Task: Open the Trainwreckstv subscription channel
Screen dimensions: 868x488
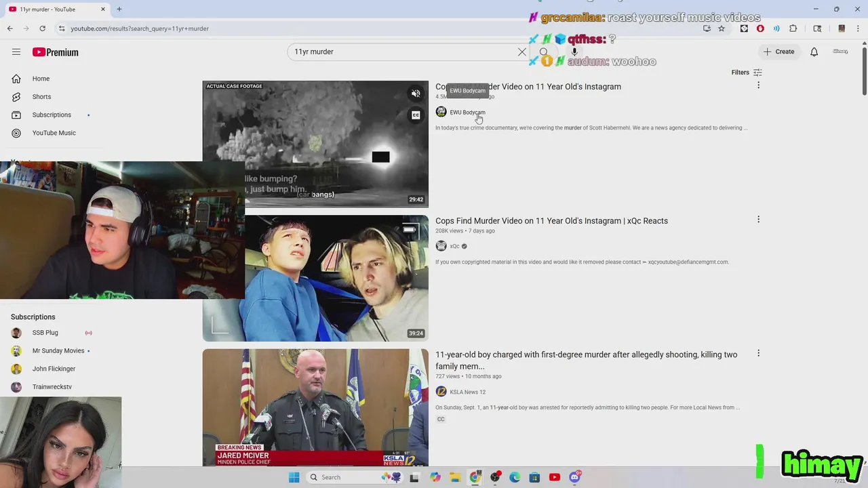Action: (x=52, y=387)
